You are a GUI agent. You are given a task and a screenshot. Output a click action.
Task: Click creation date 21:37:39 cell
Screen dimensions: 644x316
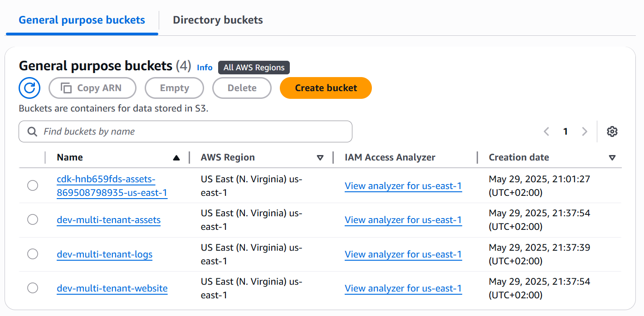(x=540, y=254)
